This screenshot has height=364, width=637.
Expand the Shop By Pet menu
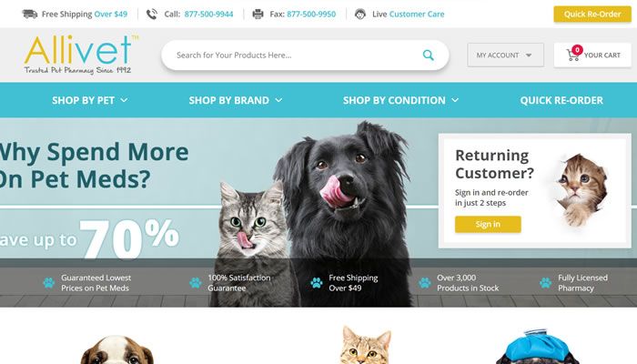point(90,100)
